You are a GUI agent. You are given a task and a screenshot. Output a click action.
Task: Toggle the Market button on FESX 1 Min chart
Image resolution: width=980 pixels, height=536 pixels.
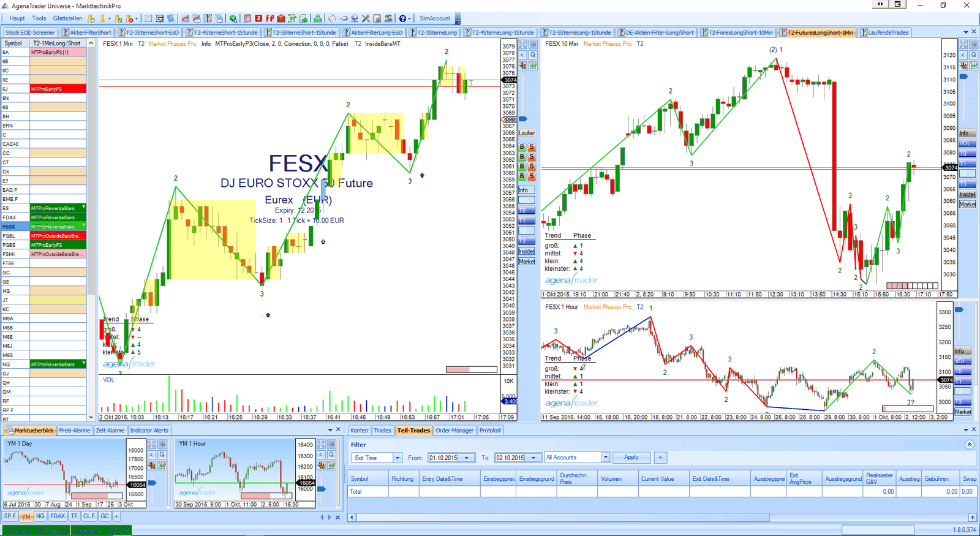tap(527, 261)
